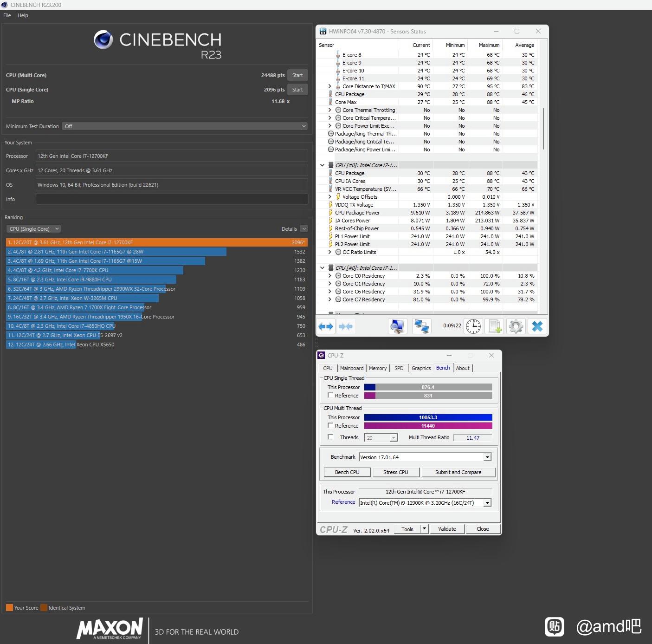652x644 pixels.
Task: Click Bench CPU button in CPU-Z
Action: coord(348,472)
